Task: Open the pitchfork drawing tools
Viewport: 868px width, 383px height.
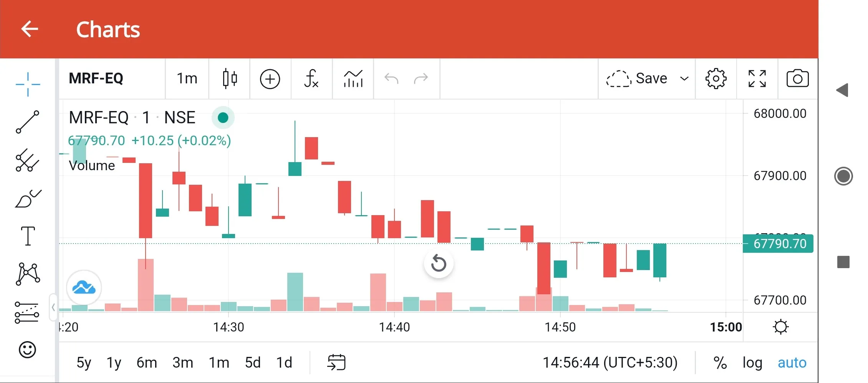Action: pos(28,160)
